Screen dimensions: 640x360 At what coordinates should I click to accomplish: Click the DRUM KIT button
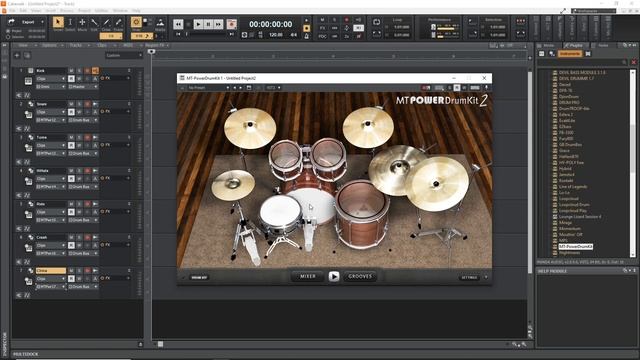point(199,278)
